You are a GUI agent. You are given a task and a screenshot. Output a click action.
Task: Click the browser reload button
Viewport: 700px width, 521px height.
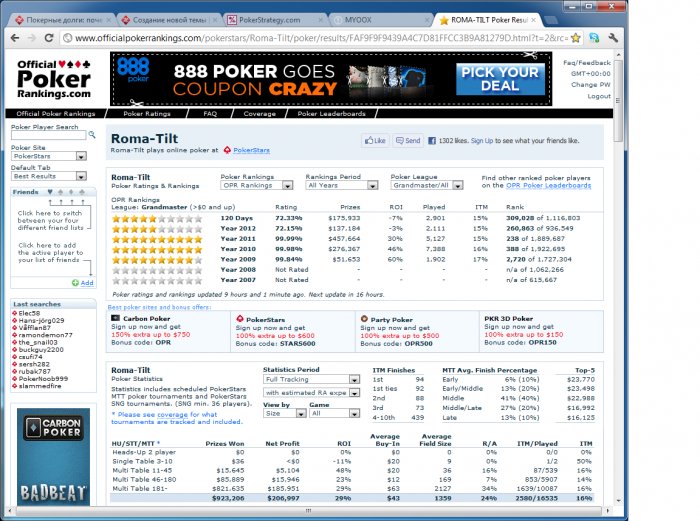coord(50,38)
